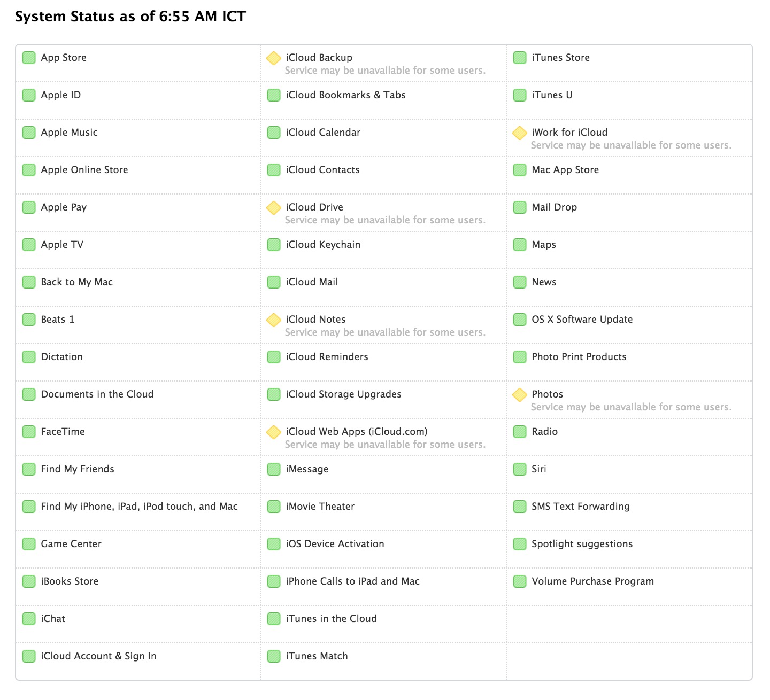Click the green indicator beside Apple Music
770x700 pixels.
[x=29, y=133]
